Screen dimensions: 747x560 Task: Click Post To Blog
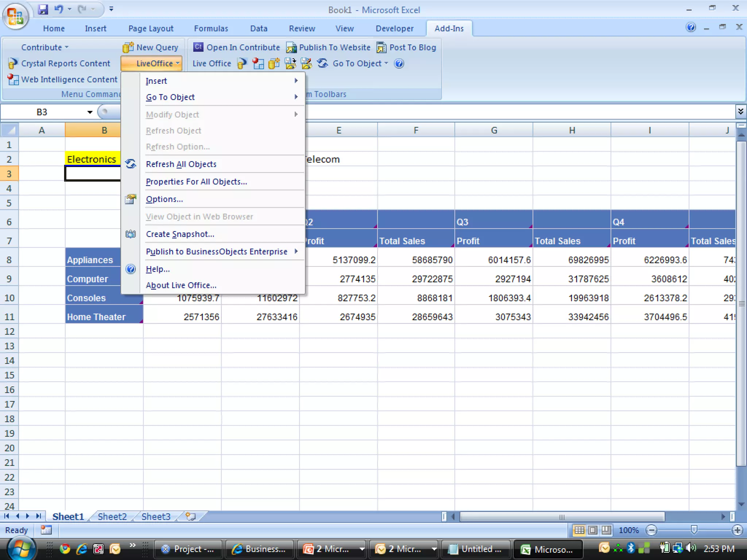[x=406, y=47]
